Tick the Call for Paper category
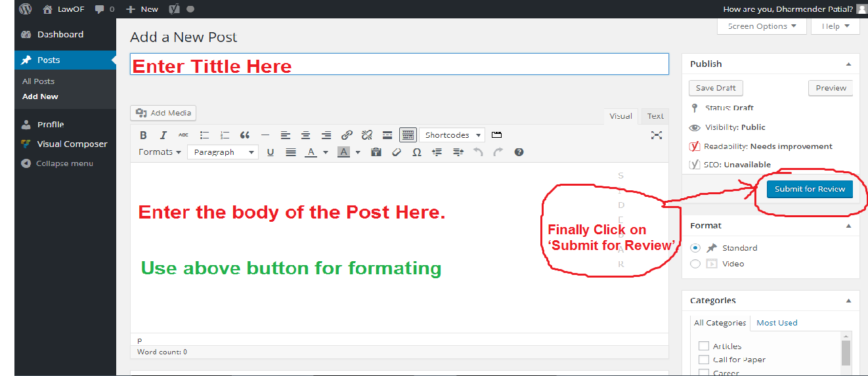 tap(704, 360)
